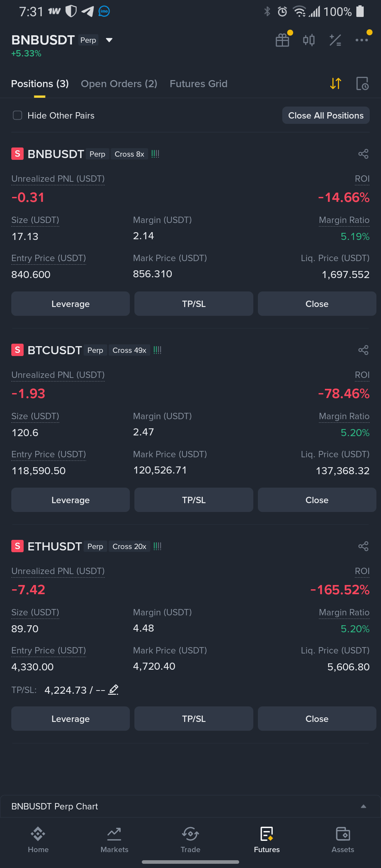Open the candlestick chart icon
This screenshot has width=381, height=868.
tap(309, 40)
